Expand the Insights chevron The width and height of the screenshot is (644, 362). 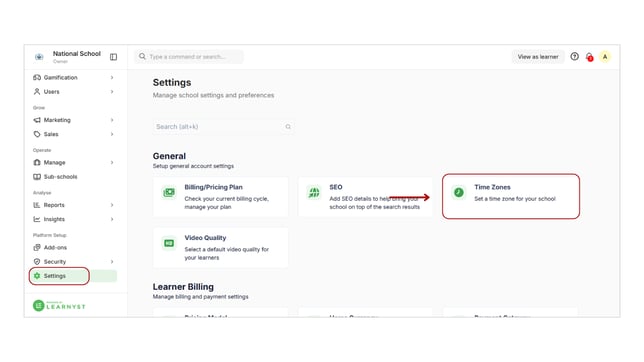[112, 219]
